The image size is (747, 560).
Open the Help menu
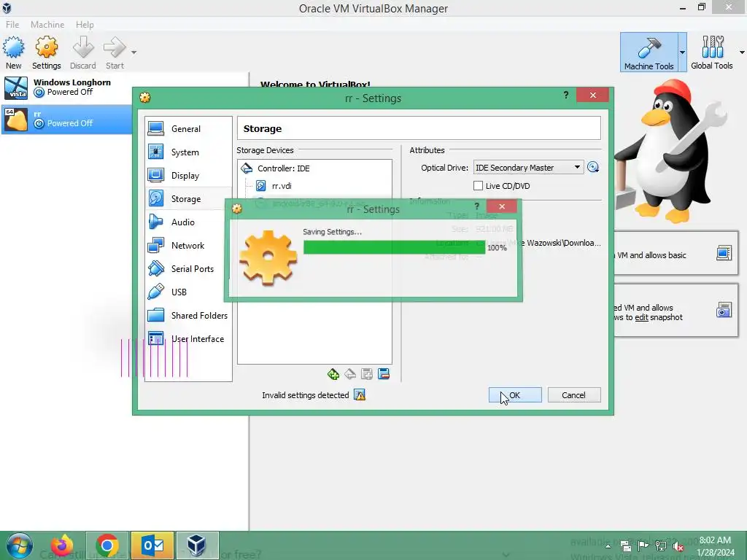click(x=85, y=24)
